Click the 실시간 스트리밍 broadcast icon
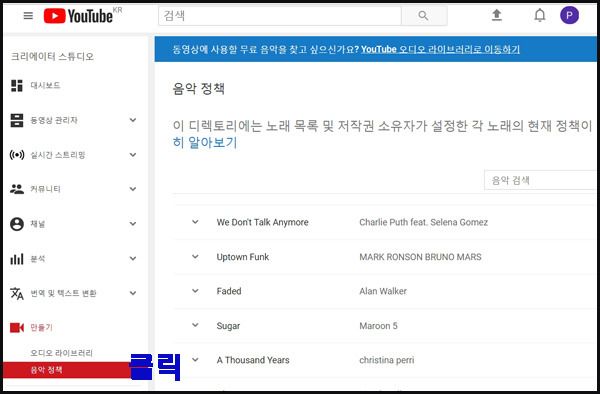The width and height of the screenshot is (600, 394). click(x=16, y=155)
